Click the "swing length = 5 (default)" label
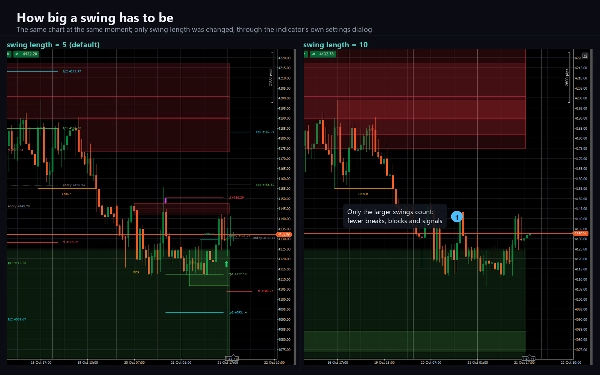The image size is (600, 375). (x=53, y=44)
